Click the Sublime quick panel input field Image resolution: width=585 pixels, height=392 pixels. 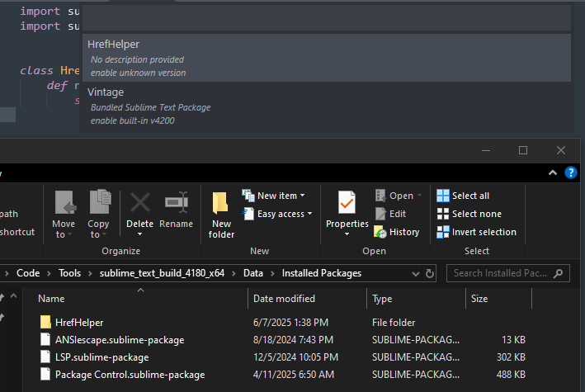[327, 17]
